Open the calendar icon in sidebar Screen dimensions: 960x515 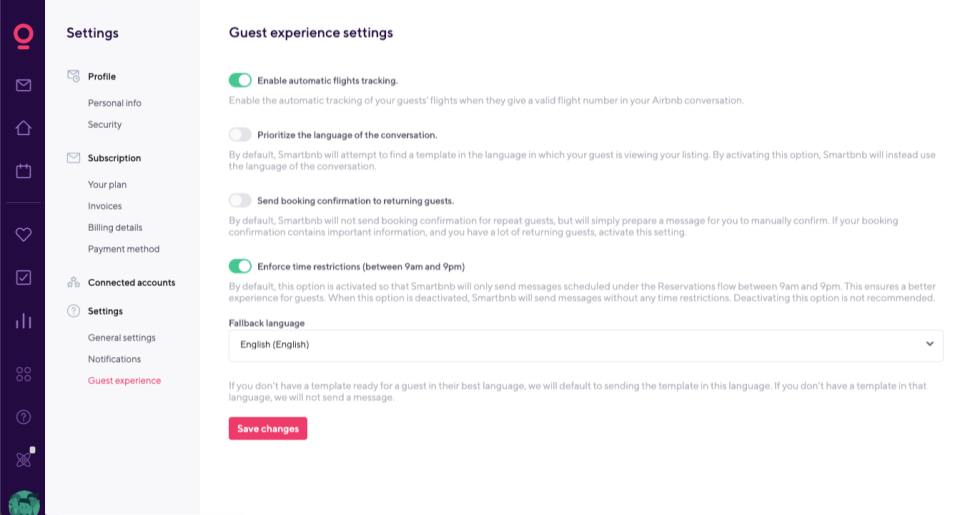point(23,171)
